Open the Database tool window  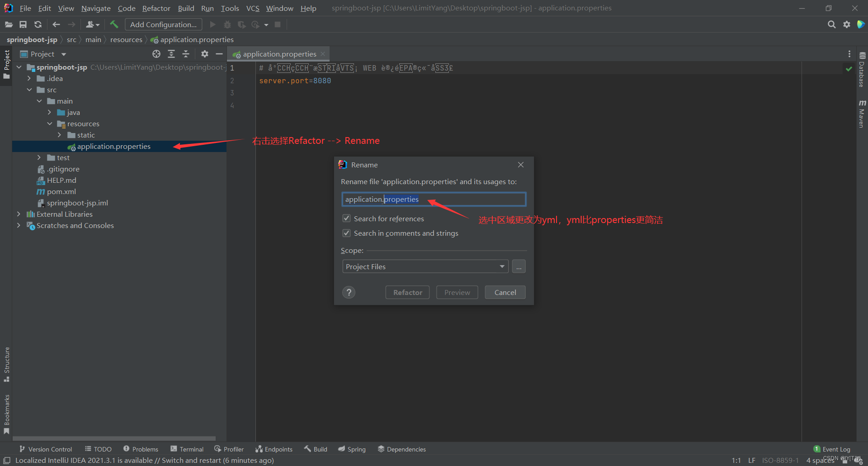pyautogui.click(x=862, y=70)
